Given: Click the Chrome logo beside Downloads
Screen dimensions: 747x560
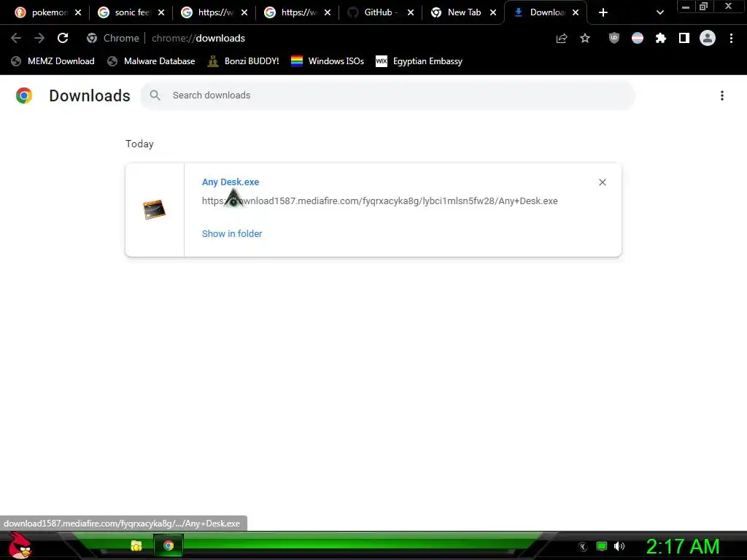Looking at the screenshot, I should [x=24, y=96].
